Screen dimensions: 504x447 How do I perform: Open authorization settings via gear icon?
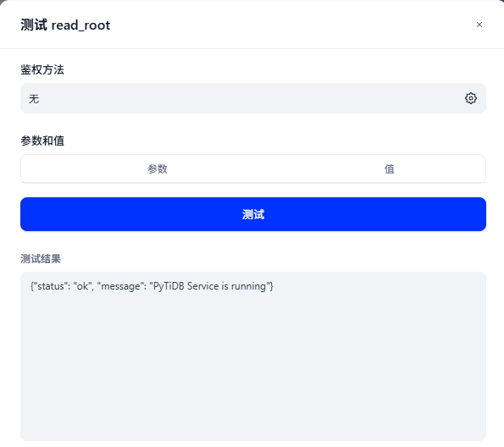[471, 98]
